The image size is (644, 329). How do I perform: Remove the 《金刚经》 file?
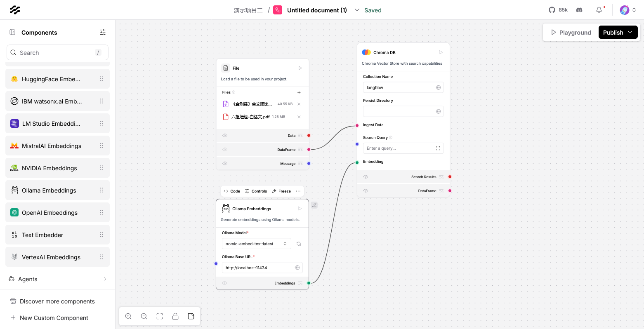tap(299, 104)
